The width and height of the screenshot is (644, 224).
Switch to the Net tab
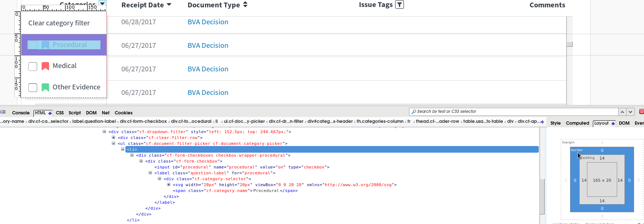(x=106, y=113)
